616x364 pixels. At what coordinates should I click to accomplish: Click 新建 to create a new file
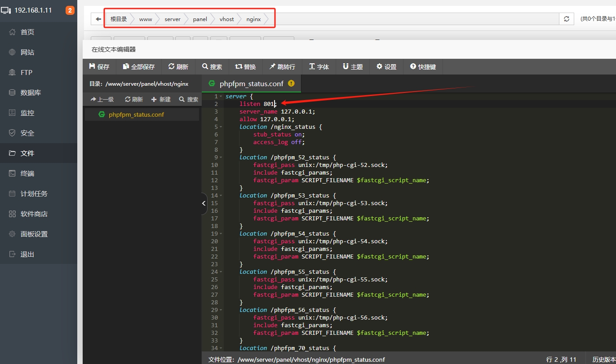click(161, 99)
